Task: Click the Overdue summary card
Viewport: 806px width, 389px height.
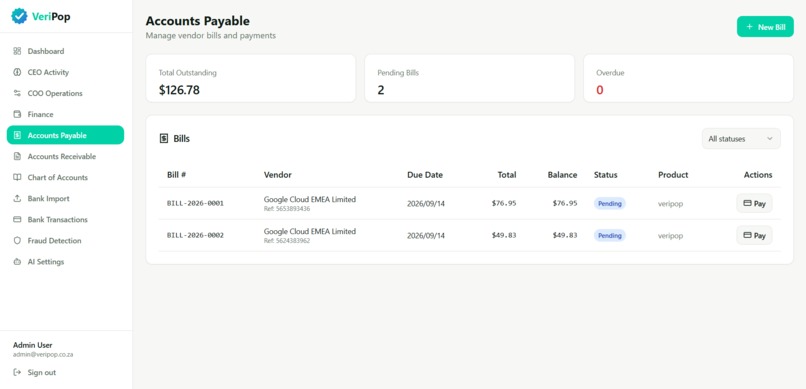Action: coord(688,78)
